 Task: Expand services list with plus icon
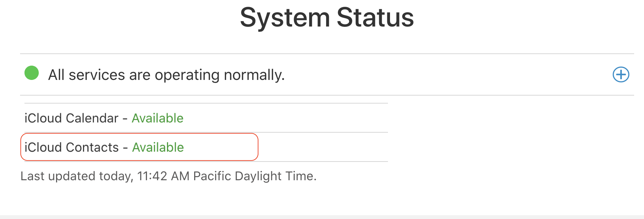621,74
